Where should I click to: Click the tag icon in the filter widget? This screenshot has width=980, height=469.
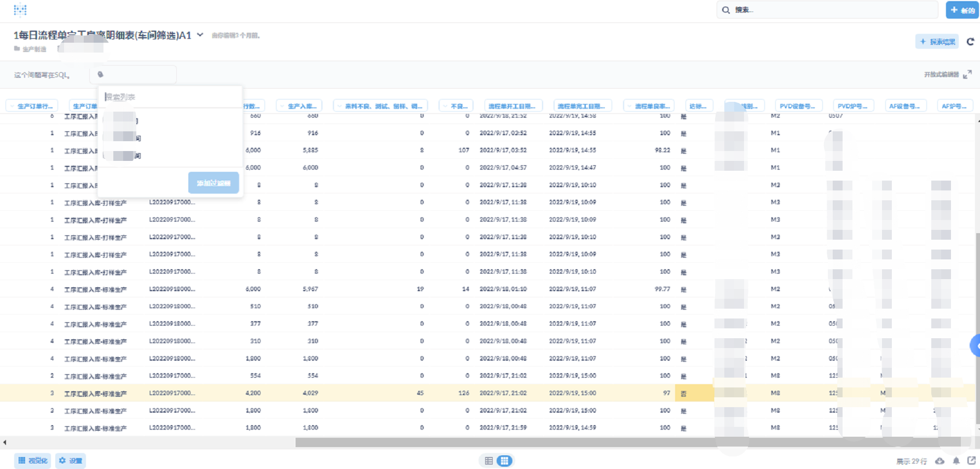point(100,74)
